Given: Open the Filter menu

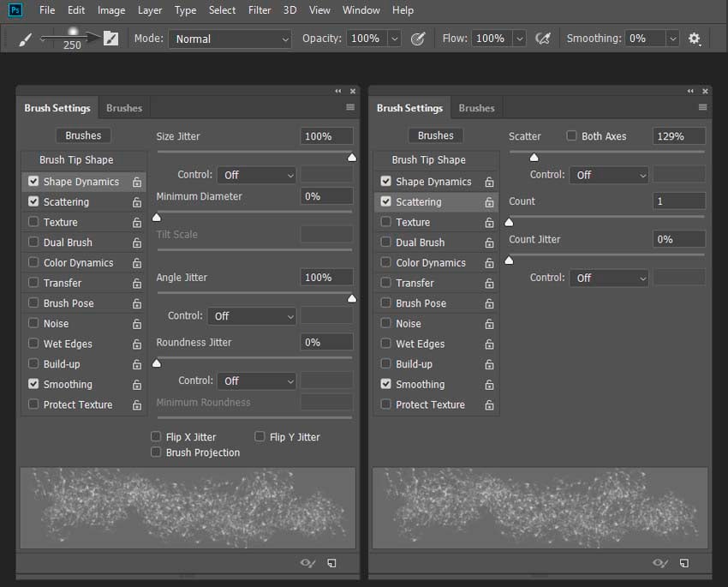Looking at the screenshot, I should tap(259, 10).
